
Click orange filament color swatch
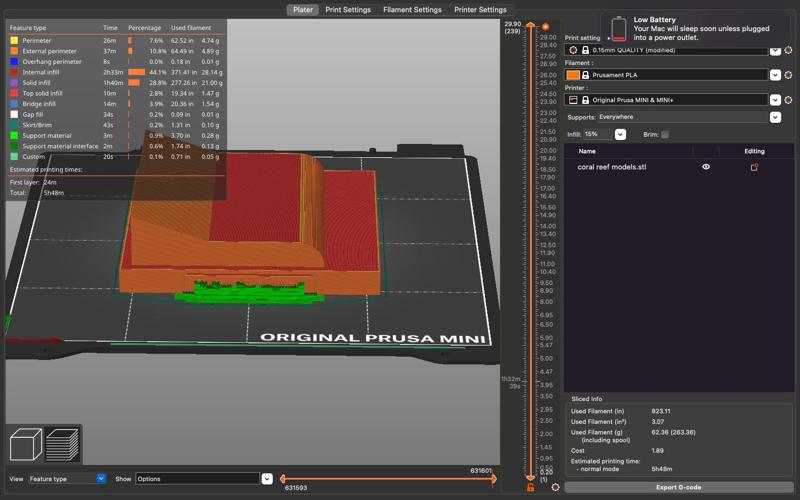click(x=573, y=75)
